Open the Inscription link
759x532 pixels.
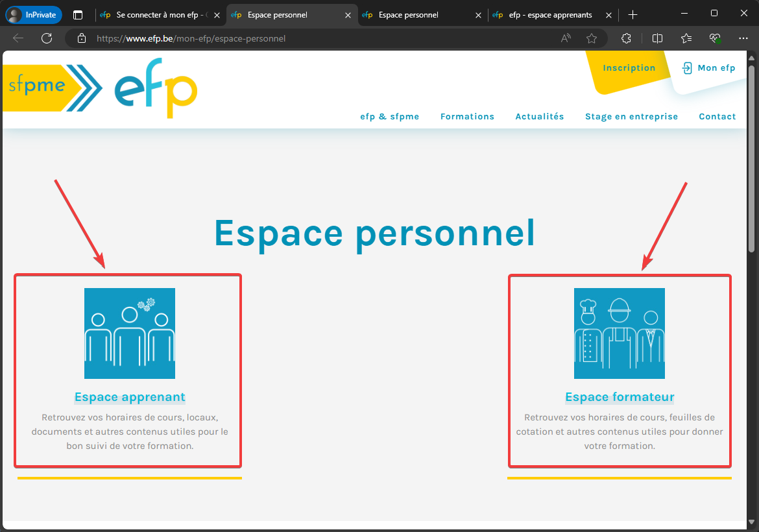pyautogui.click(x=629, y=67)
